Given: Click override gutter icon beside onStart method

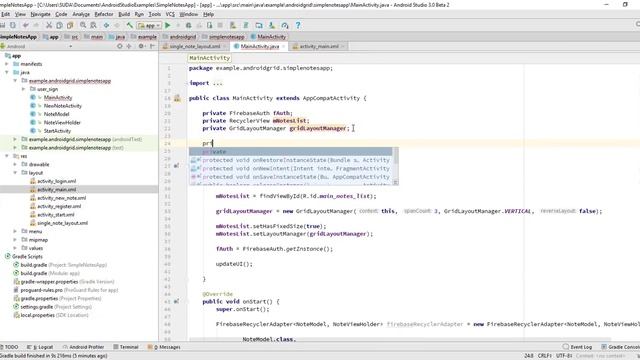Looking at the screenshot, I should [176, 302].
